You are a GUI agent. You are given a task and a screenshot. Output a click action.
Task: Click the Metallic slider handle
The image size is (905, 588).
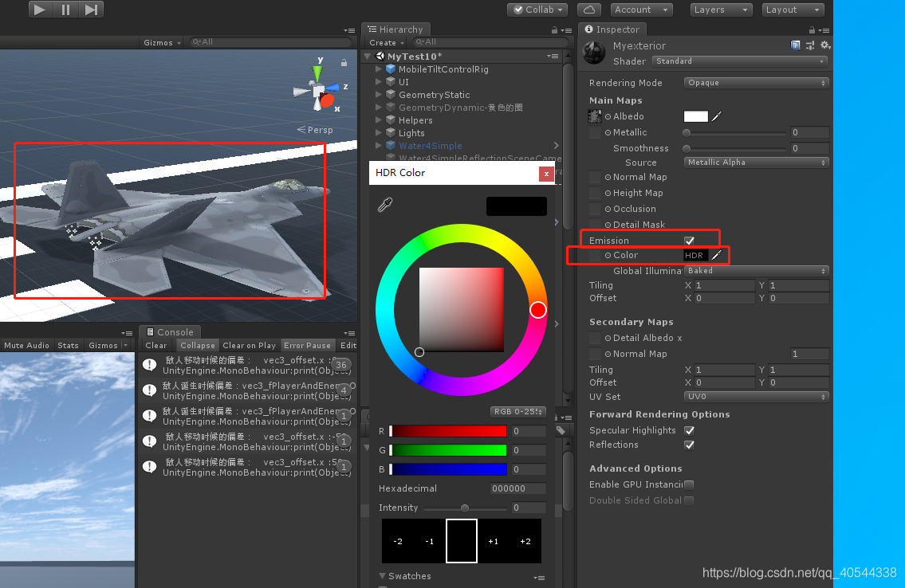tap(687, 132)
